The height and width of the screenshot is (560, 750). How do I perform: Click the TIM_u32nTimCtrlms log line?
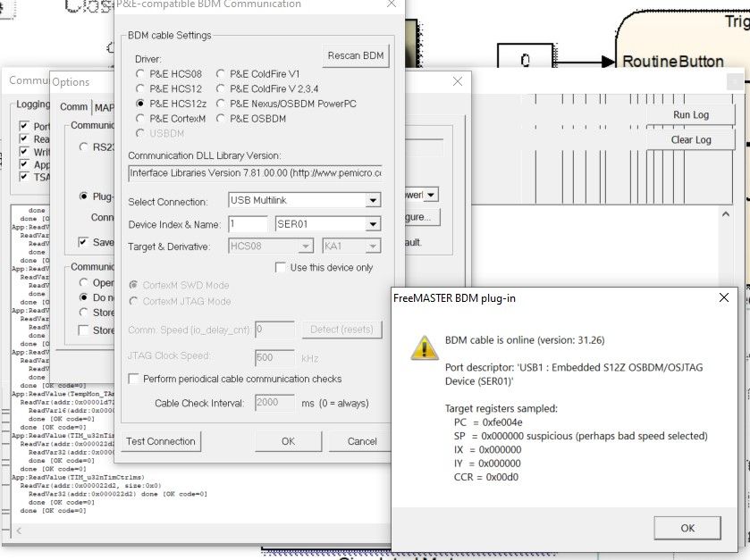click(x=78, y=477)
